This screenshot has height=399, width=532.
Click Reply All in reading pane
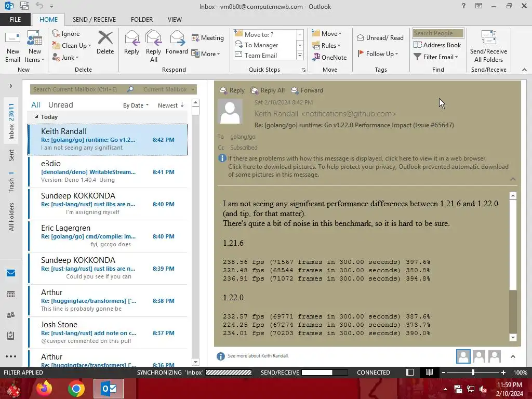tap(268, 90)
